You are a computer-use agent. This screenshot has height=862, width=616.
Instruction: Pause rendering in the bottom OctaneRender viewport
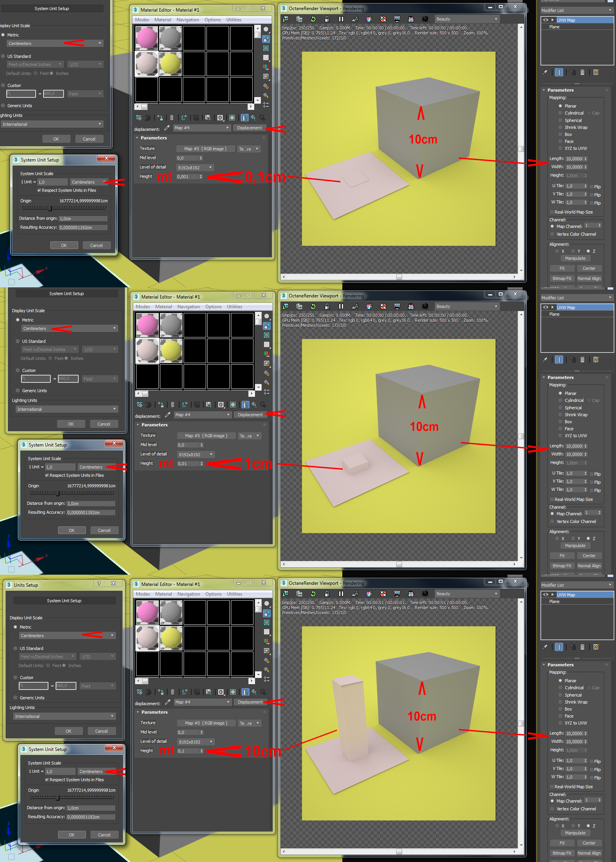pyautogui.click(x=341, y=594)
